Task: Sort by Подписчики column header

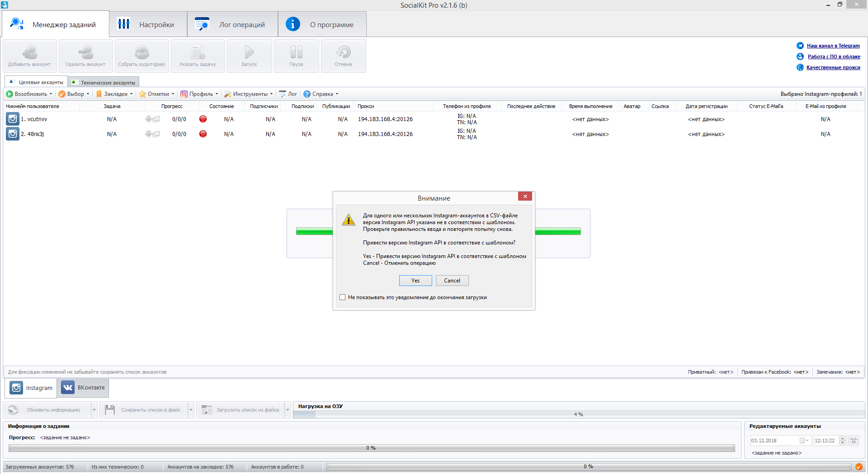Action: coord(264,106)
